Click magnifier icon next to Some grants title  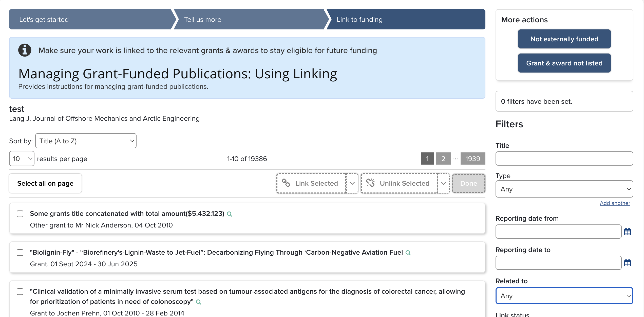[230, 214]
